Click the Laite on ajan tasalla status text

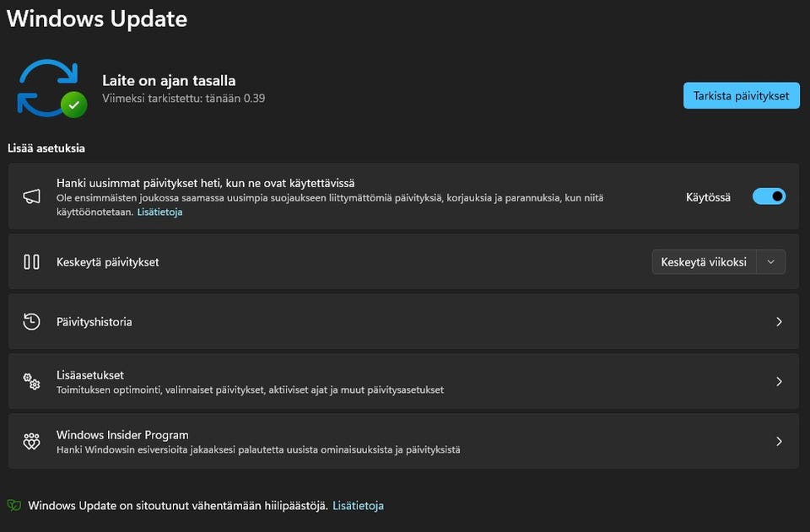(x=169, y=81)
